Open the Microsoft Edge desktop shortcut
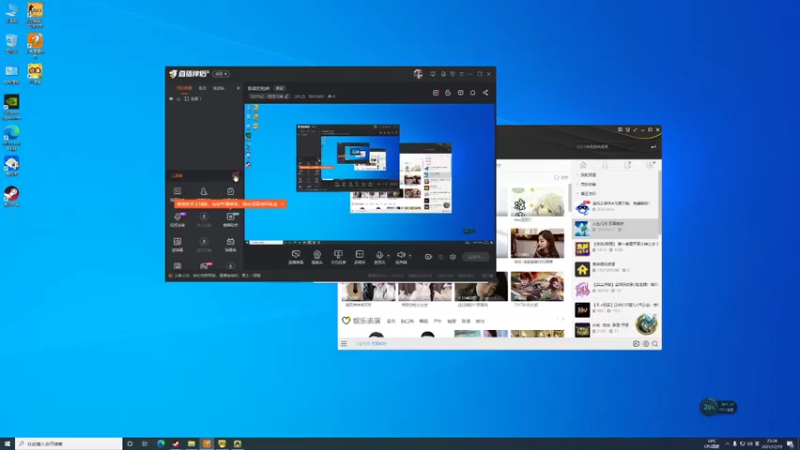The height and width of the screenshot is (450, 800). (x=11, y=138)
